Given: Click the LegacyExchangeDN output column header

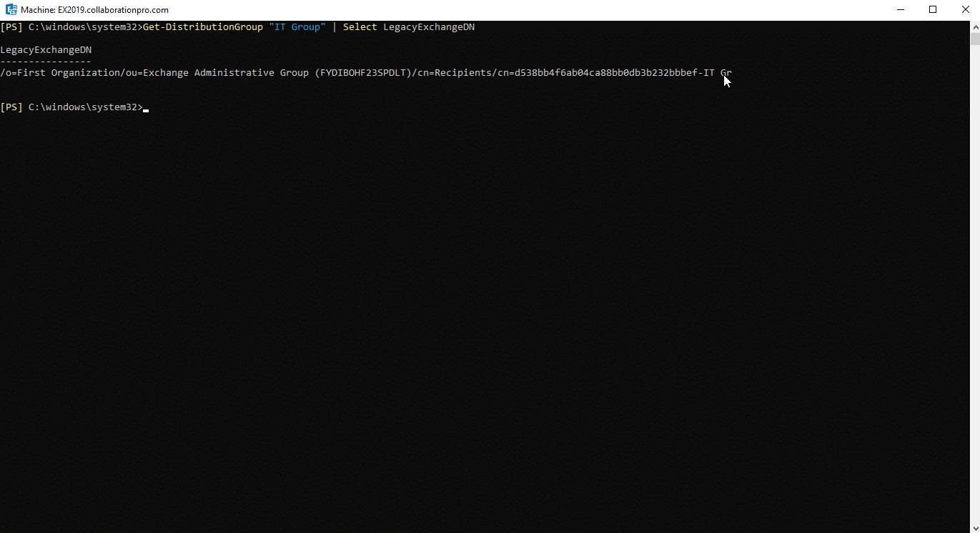Looking at the screenshot, I should coord(46,49).
